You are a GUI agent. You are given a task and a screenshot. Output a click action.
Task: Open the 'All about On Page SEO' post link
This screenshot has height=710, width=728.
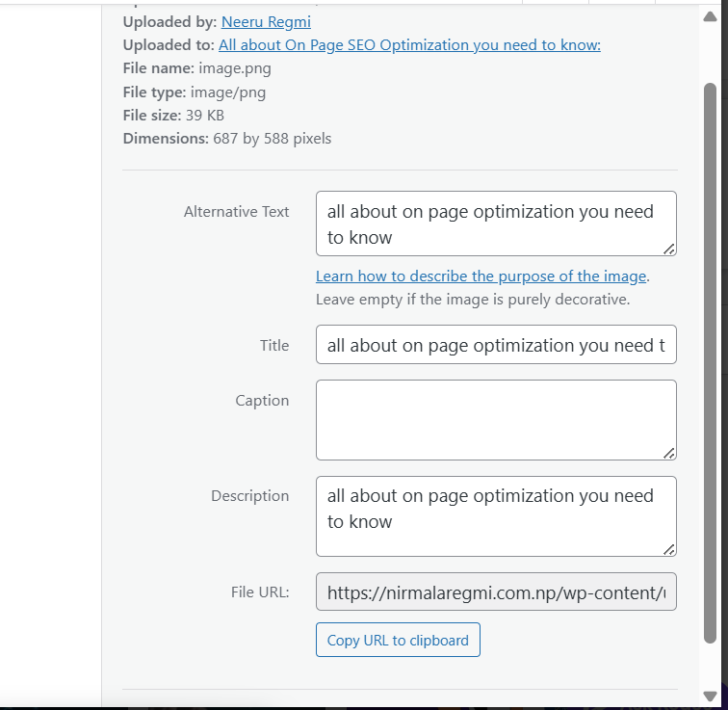[409, 45]
